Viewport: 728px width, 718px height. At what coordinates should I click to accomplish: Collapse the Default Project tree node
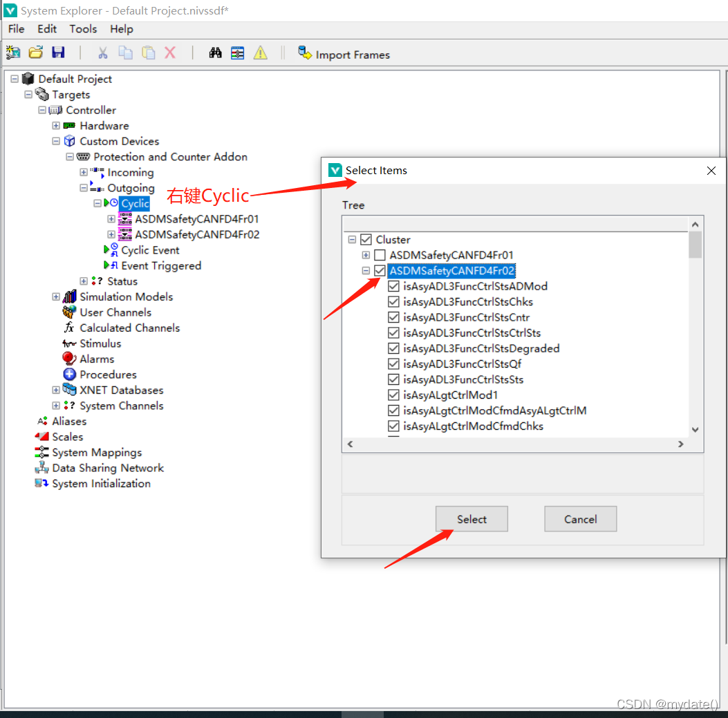click(15, 79)
